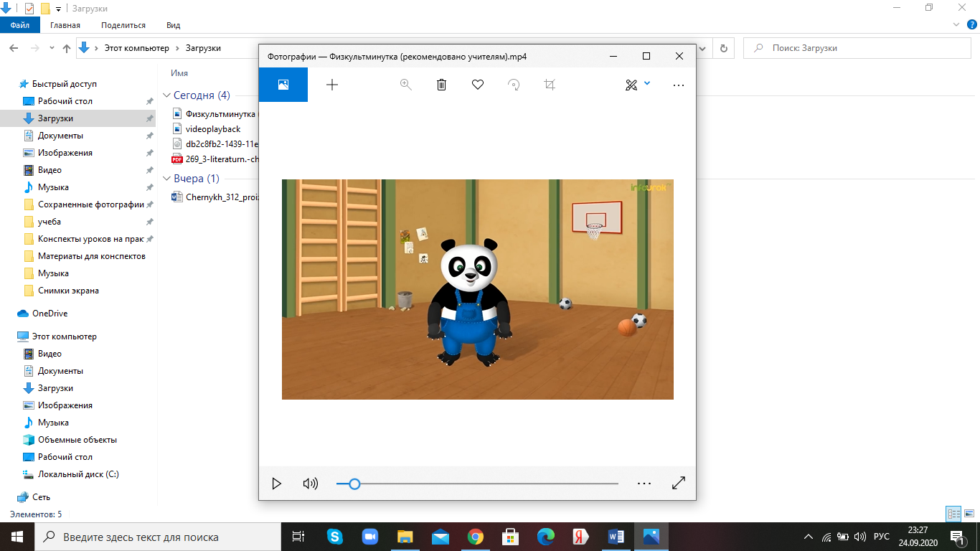The height and width of the screenshot is (551, 980).
Task: Open the учеба folder
Action: 50,222
